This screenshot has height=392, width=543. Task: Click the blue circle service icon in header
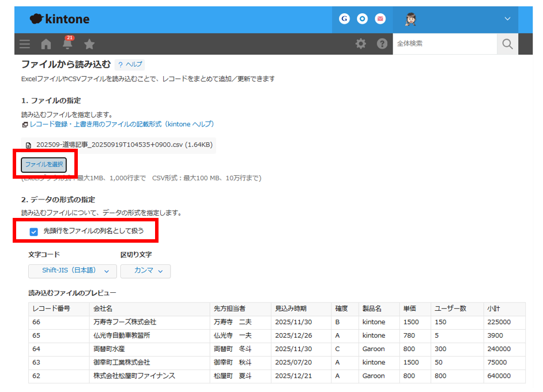click(362, 19)
